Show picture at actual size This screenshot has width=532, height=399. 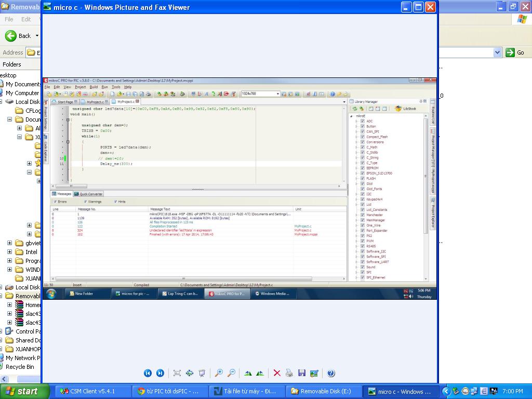tap(190, 373)
